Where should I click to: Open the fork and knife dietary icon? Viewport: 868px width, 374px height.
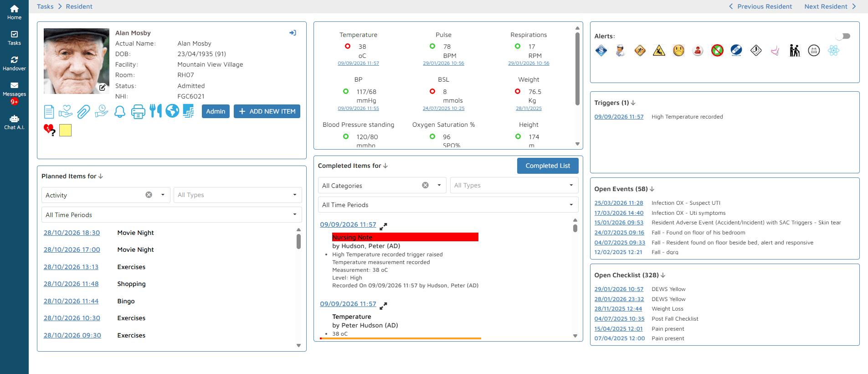click(x=156, y=111)
